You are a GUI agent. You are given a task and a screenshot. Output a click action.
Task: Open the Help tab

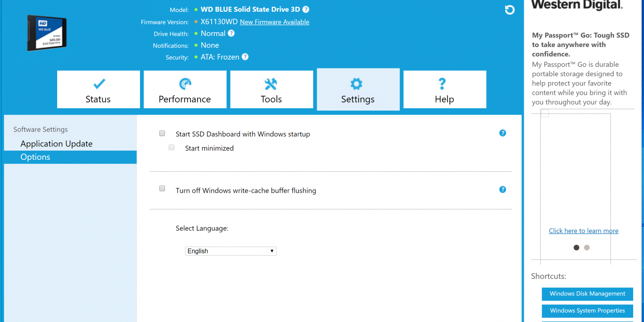click(445, 89)
